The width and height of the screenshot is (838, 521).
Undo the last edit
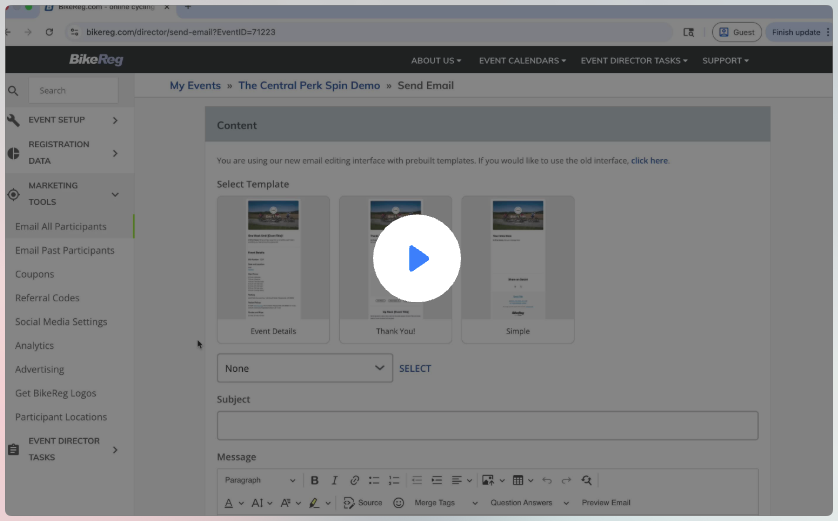[x=547, y=480]
